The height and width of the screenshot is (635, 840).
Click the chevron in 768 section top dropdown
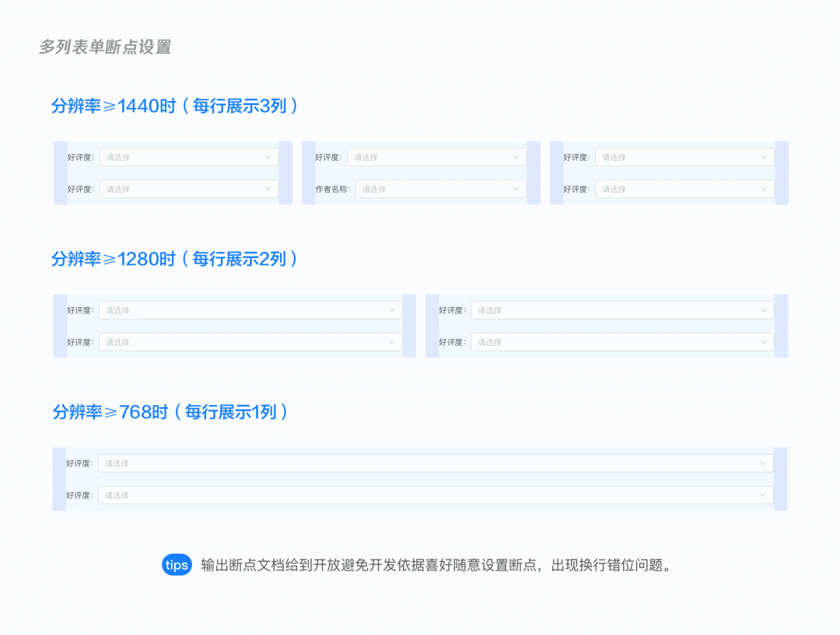click(762, 462)
